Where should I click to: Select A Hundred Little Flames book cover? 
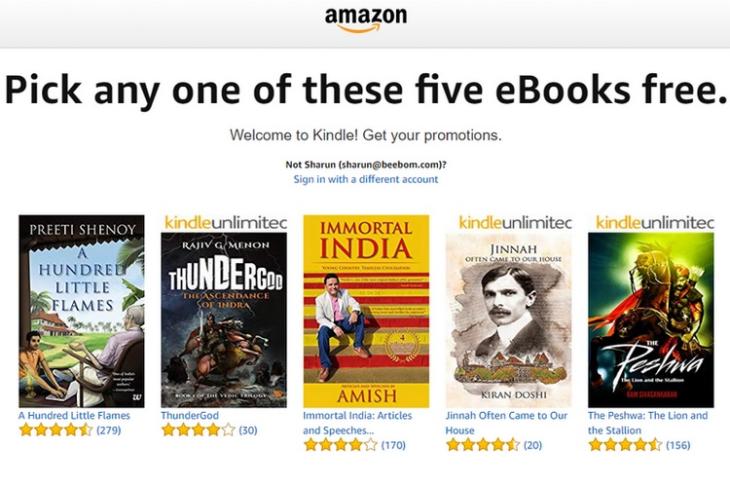tap(81, 311)
